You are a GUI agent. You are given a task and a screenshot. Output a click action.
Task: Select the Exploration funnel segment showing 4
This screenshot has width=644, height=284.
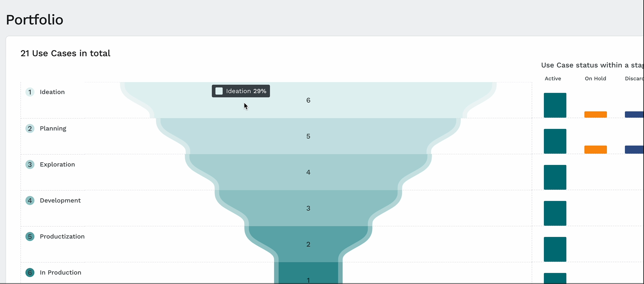coord(308,172)
